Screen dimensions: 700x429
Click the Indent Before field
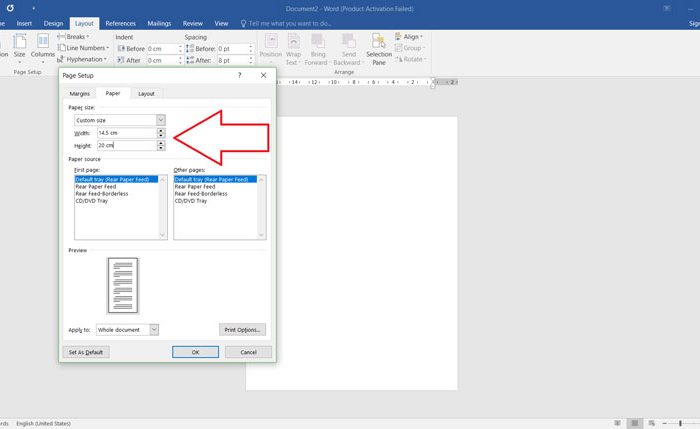pyautogui.click(x=162, y=48)
